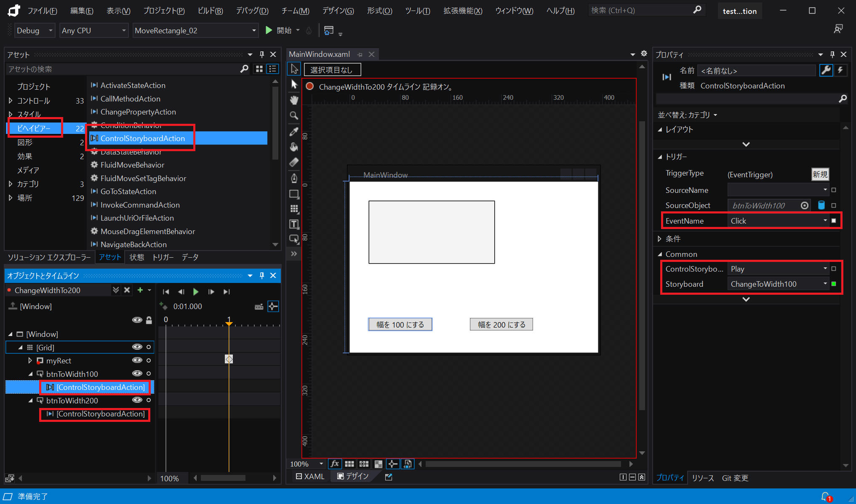This screenshot has height=504, width=856.
Task: Toggle snap grid display button
Action: pos(349,464)
